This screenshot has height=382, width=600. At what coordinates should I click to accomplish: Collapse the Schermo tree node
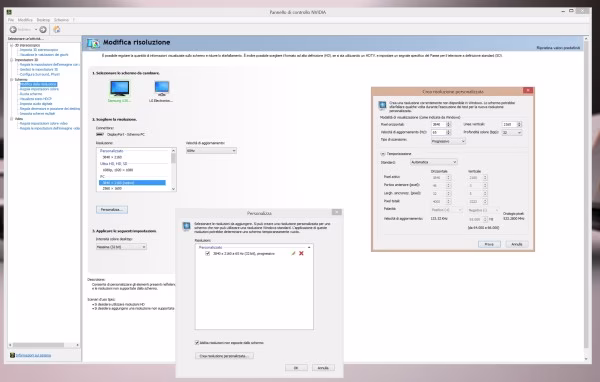[x=11, y=80]
